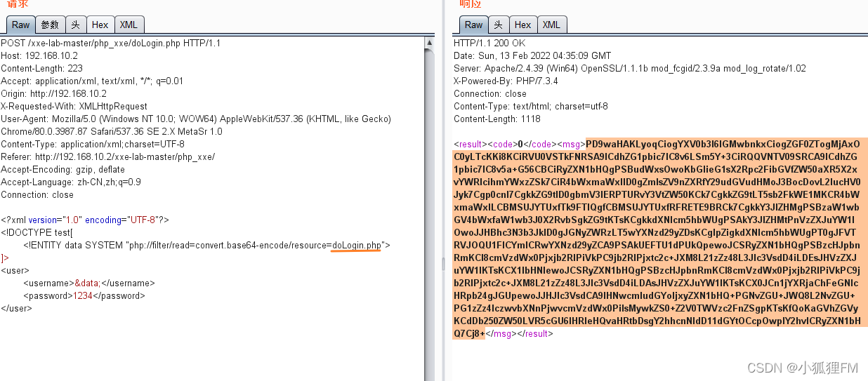Screen dimensions: 868x381
Task: Click the Server: Apache/2.4.39 header
Action: click(630, 69)
